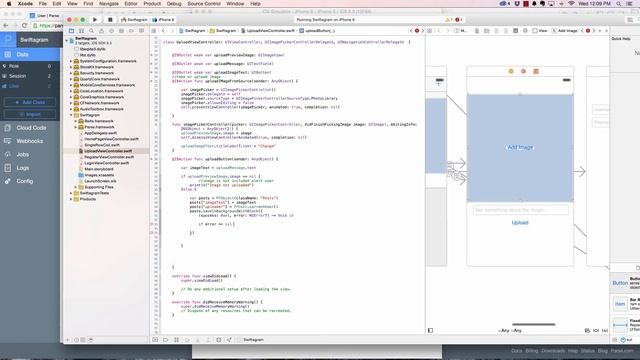640x360 pixels.
Task: Open the Swiftagram scheme selector
Action: pyautogui.click(x=134, y=20)
